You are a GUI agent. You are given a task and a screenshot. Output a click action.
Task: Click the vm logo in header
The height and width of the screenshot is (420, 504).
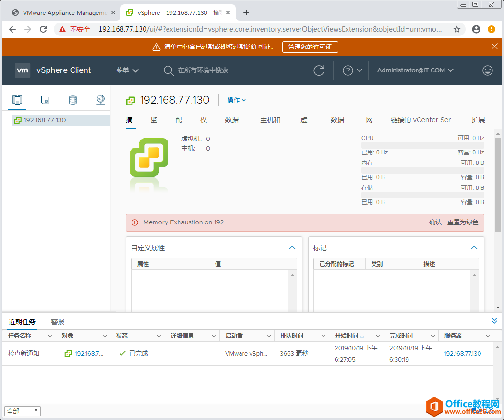click(x=23, y=70)
